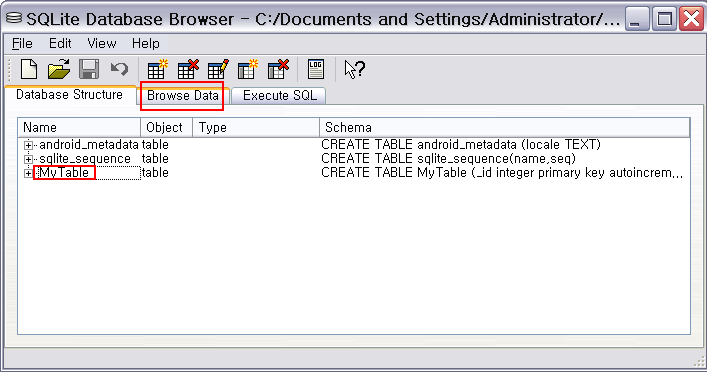
Task: Click the Create Index toolbar icon
Action: [248, 69]
